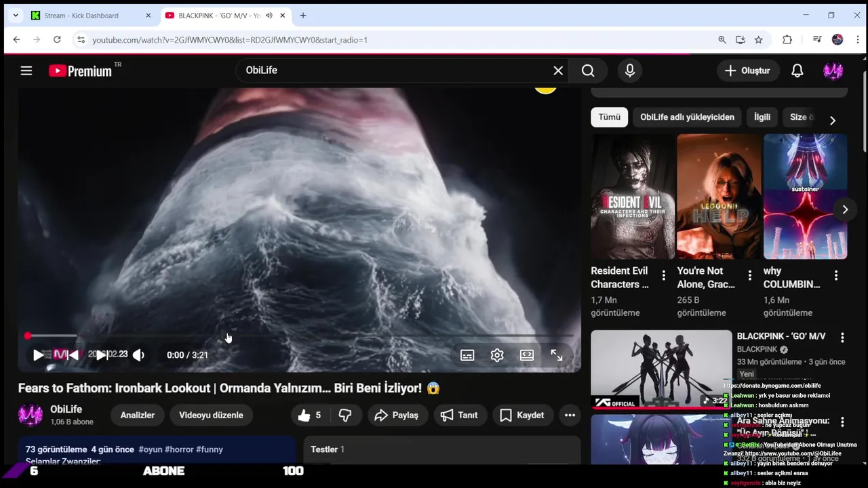Open the YouTube account avatar menu

(833, 70)
